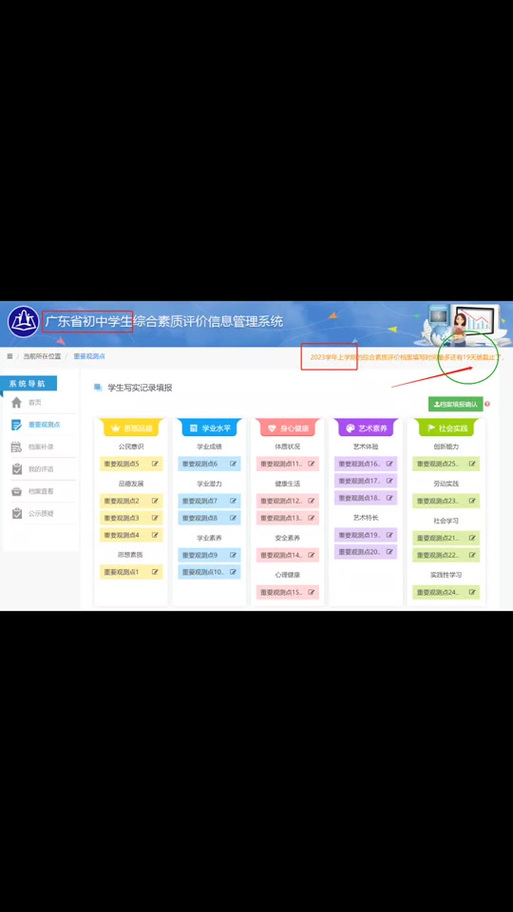Click the green 社会实践 category header
This screenshot has height=912, width=513.
pos(446,428)
